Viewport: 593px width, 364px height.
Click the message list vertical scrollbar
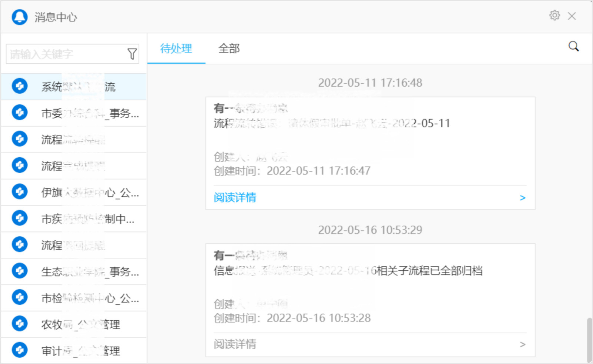(x=589, y=340)
